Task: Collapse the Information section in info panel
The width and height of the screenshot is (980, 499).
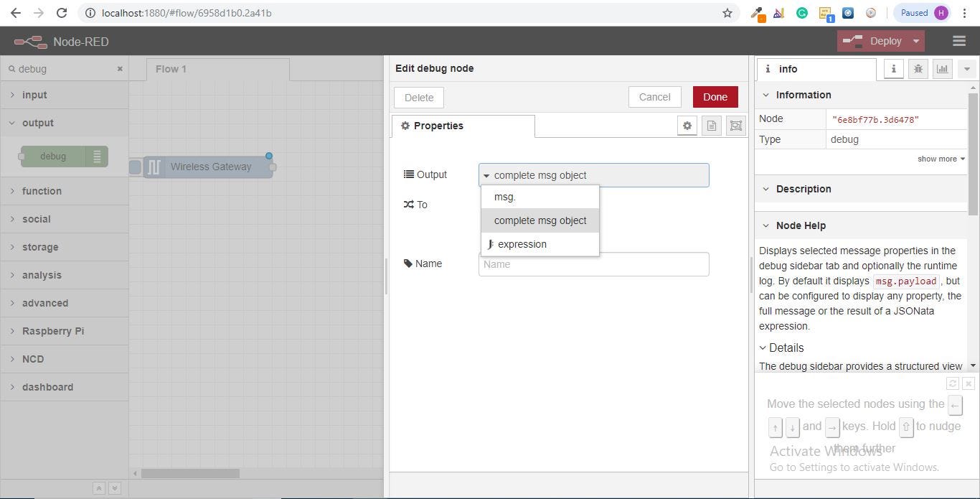Action: 765,94
